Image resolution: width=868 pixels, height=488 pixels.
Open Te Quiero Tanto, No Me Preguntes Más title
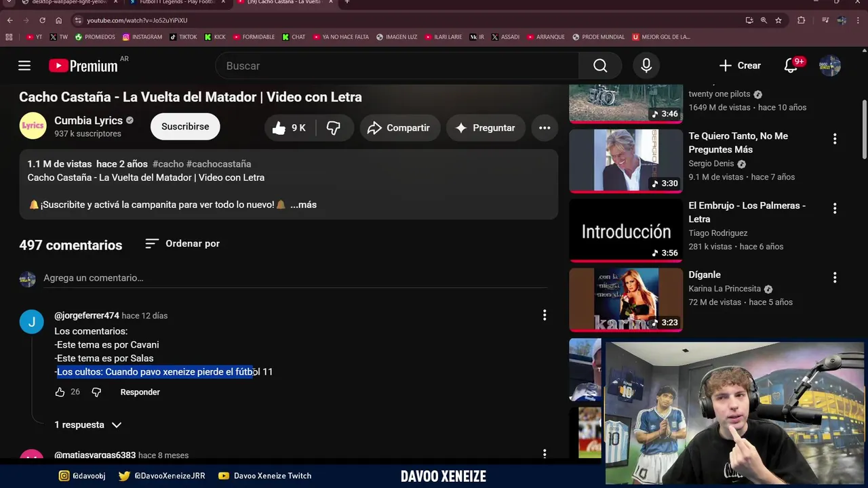tap(738, 143)
